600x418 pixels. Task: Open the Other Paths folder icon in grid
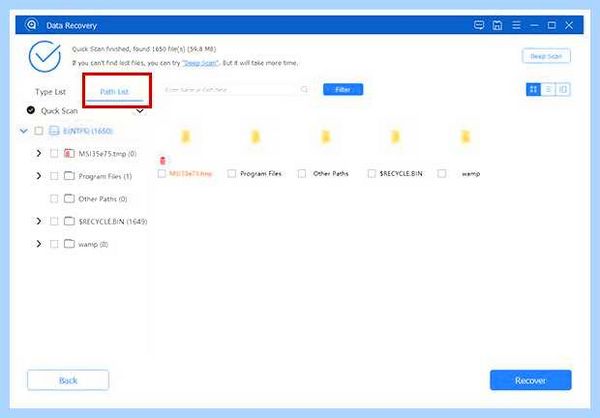(325, 137)
